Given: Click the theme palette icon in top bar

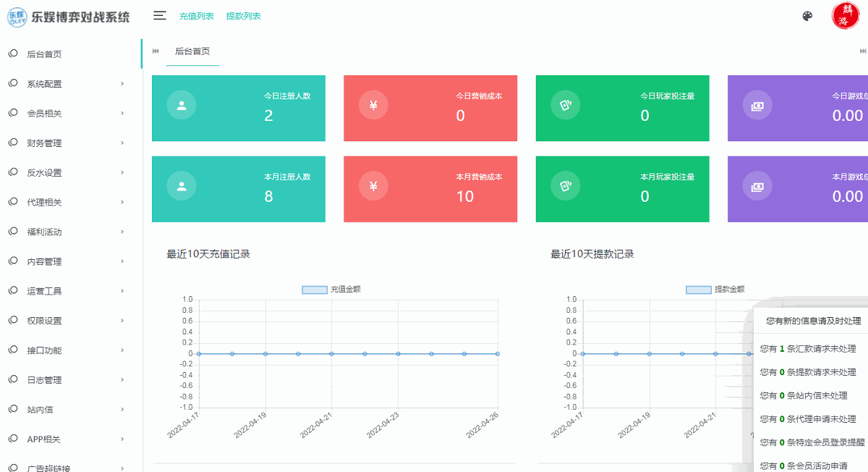Looking at the screenshot, I should tap(807, 15).
